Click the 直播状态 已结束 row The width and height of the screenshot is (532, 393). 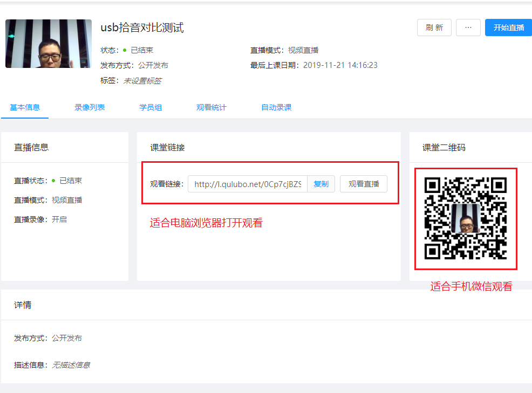48,181
